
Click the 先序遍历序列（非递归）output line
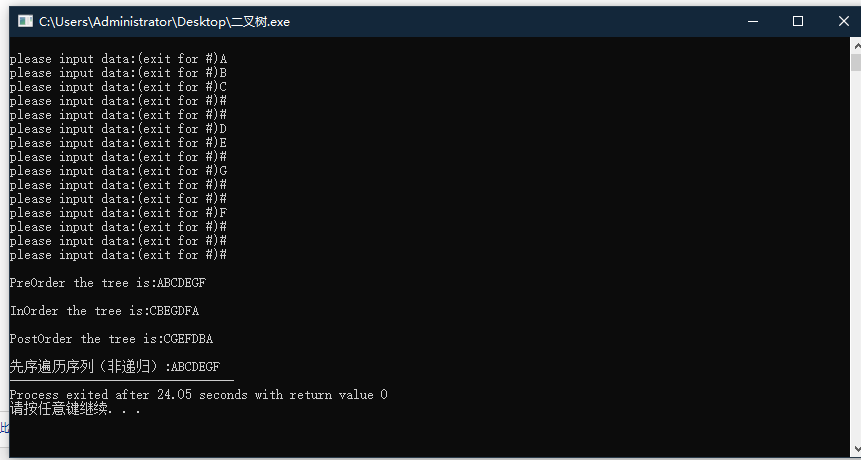(x=115, y=366)
